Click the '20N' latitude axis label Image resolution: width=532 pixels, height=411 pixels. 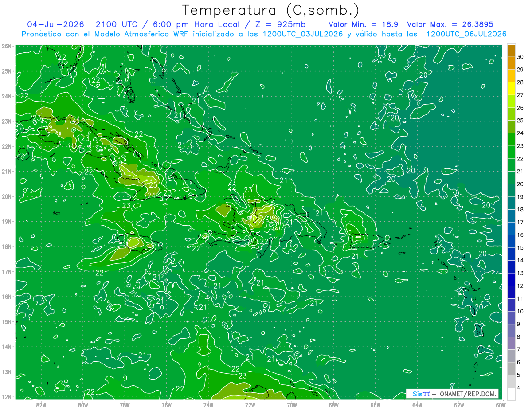pos(6,196)
